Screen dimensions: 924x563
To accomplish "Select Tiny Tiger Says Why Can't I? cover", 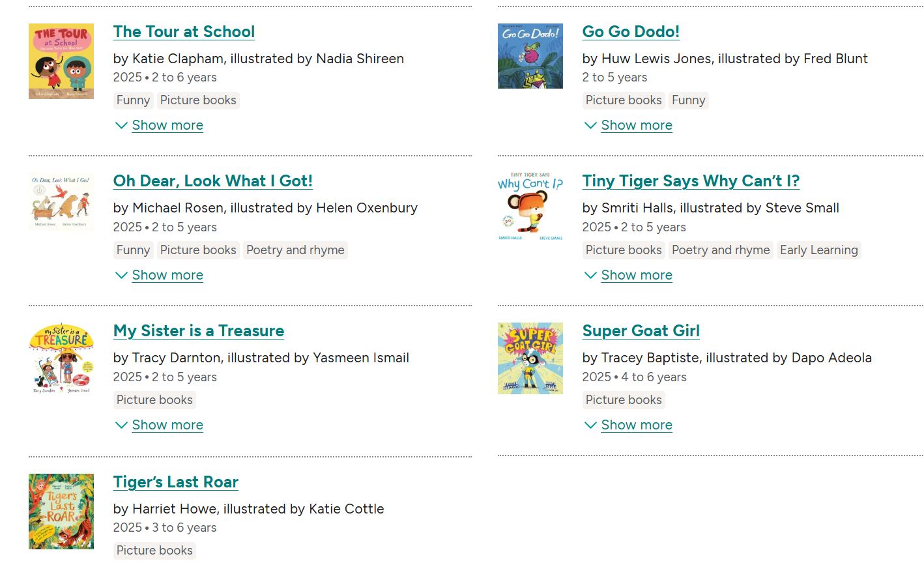I will (x=530, y=207).
